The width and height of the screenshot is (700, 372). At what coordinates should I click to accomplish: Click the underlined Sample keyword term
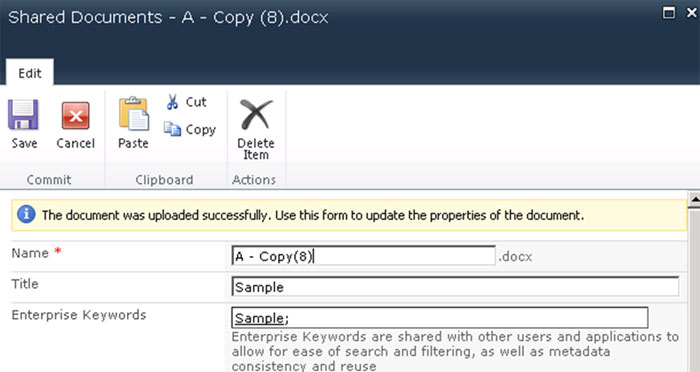tap(259, 318)
